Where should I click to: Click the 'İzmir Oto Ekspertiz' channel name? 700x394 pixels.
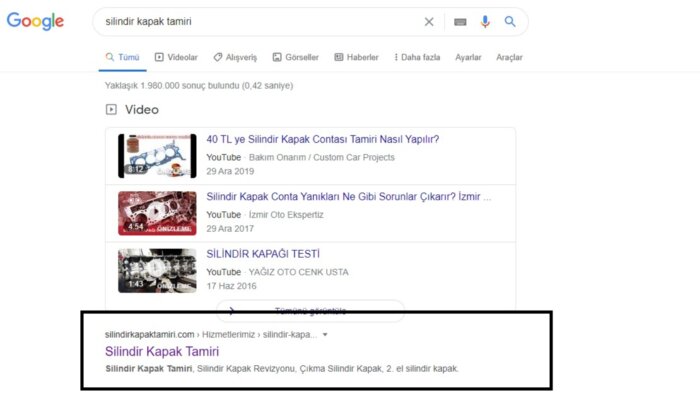point(286,215)
